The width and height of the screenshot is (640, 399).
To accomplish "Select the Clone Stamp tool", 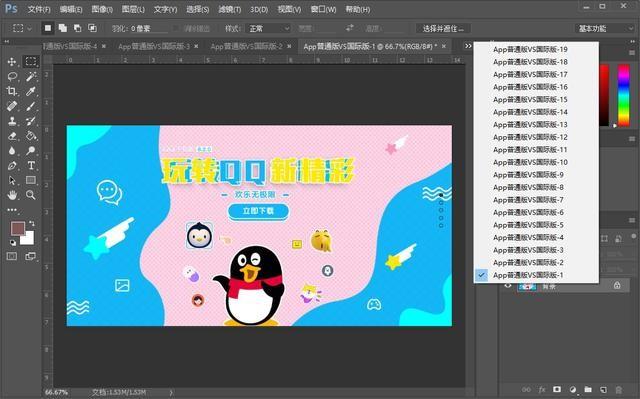I will tap(12, 121).
